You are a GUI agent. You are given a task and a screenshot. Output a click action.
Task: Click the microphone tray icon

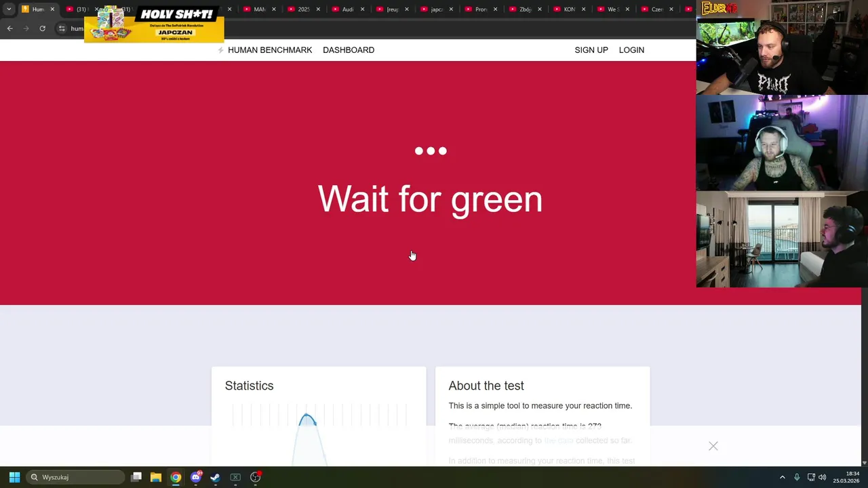tap(797, 477)
